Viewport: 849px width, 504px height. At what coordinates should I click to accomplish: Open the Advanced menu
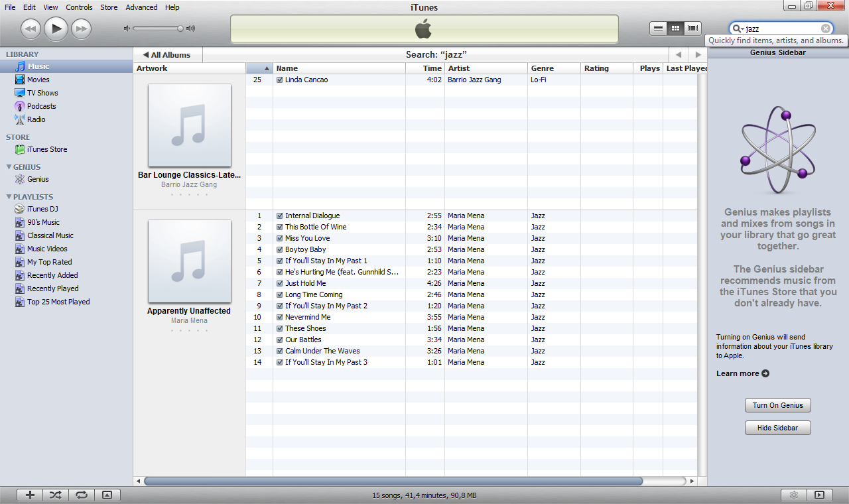141,7
